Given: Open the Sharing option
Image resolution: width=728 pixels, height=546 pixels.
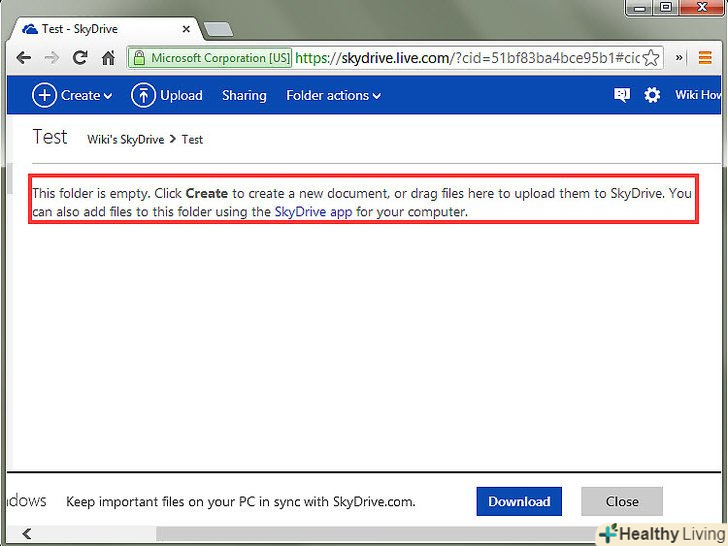Looking at the screenshot, I should tap(244, 96).
